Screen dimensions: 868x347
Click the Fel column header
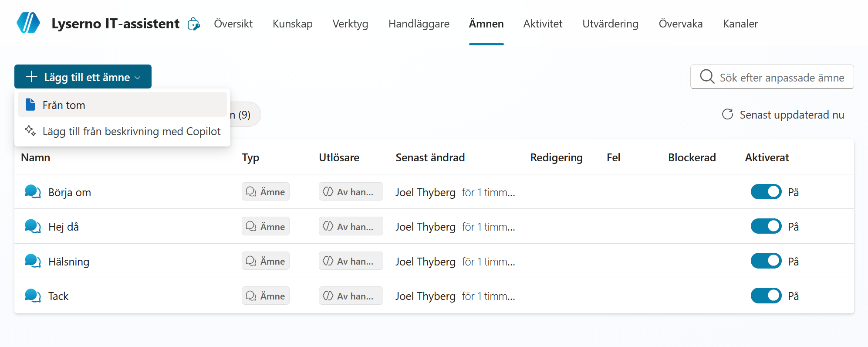(x=613, y=157)
